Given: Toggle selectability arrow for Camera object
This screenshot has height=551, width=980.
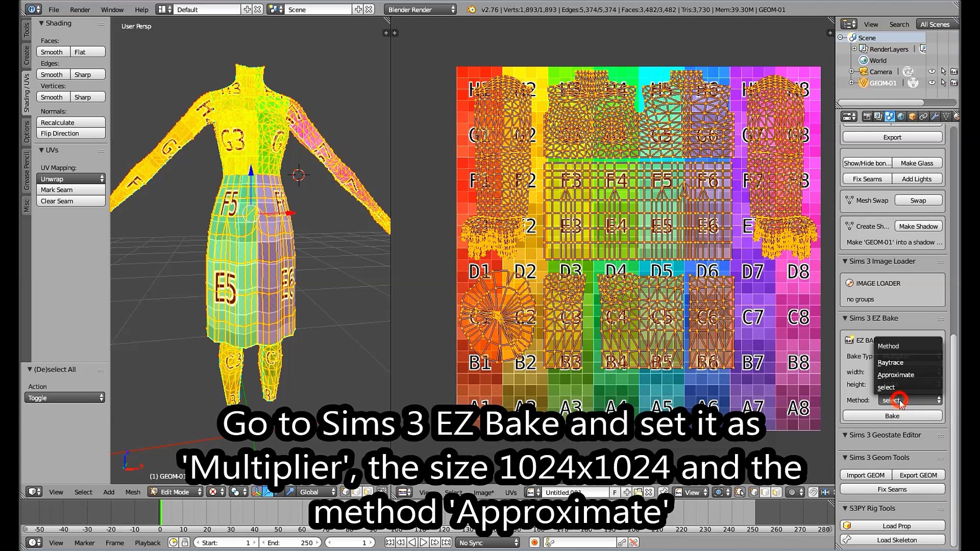Looking at the screenshot, I should 943,71.
